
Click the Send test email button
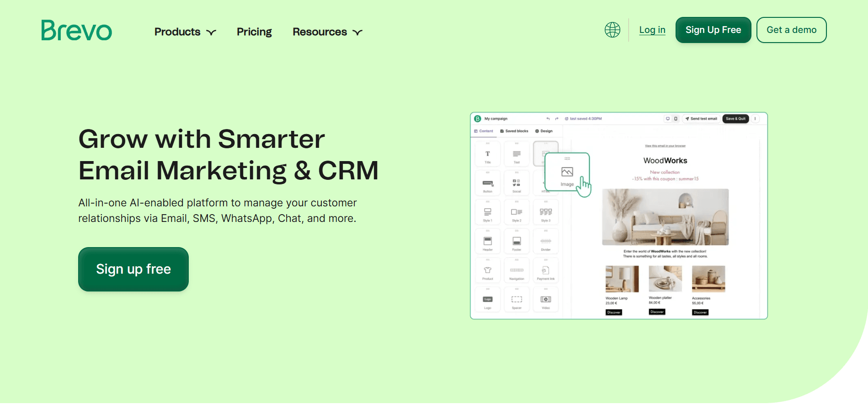701,119
